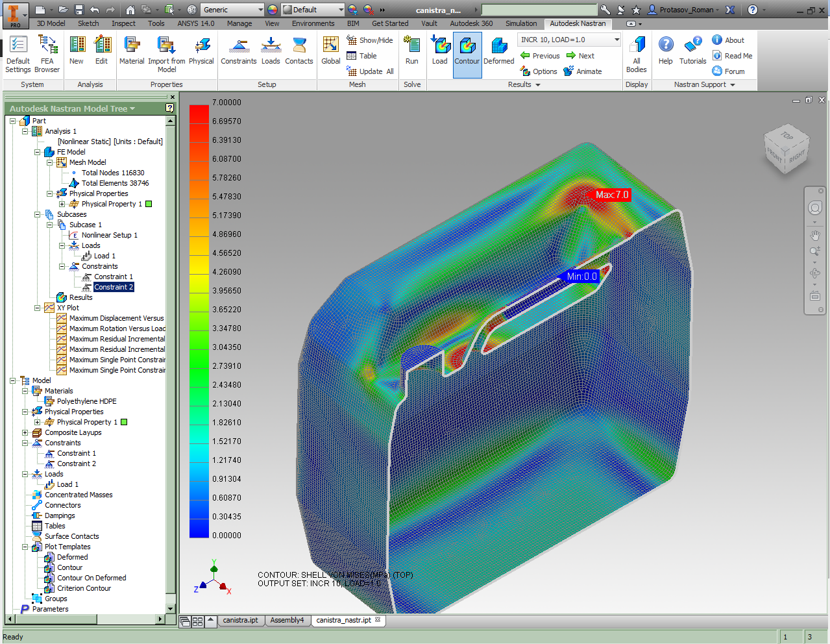Viewport: 830px width, 644px height.
Task: Toggle the Deformed results display
Action: coord(499,51)
